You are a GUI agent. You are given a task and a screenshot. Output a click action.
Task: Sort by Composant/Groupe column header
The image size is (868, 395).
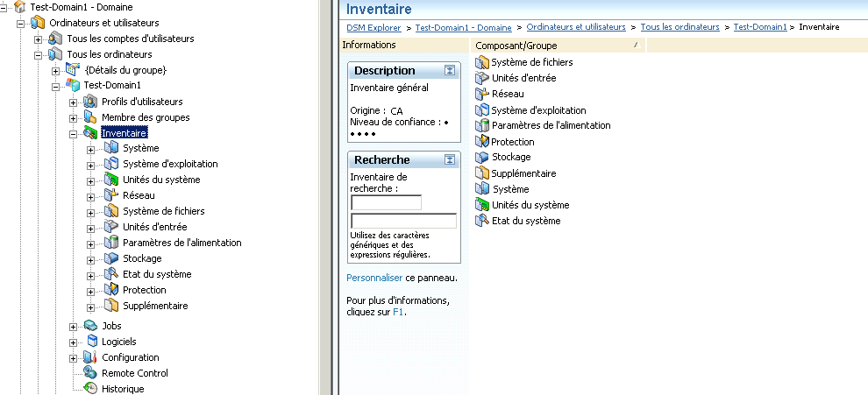click(558, 46)
